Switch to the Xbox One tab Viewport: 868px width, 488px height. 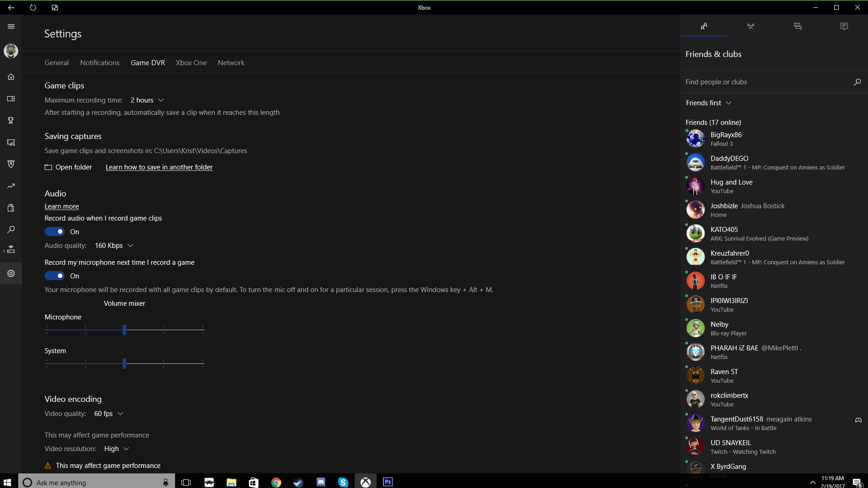(x=191, y=63)
